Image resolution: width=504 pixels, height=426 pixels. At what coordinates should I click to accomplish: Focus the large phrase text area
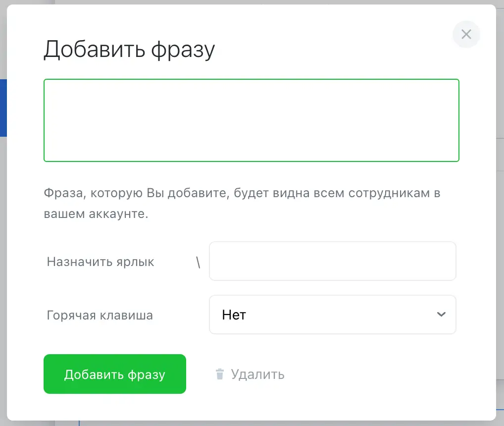click(x=252, y=120)
